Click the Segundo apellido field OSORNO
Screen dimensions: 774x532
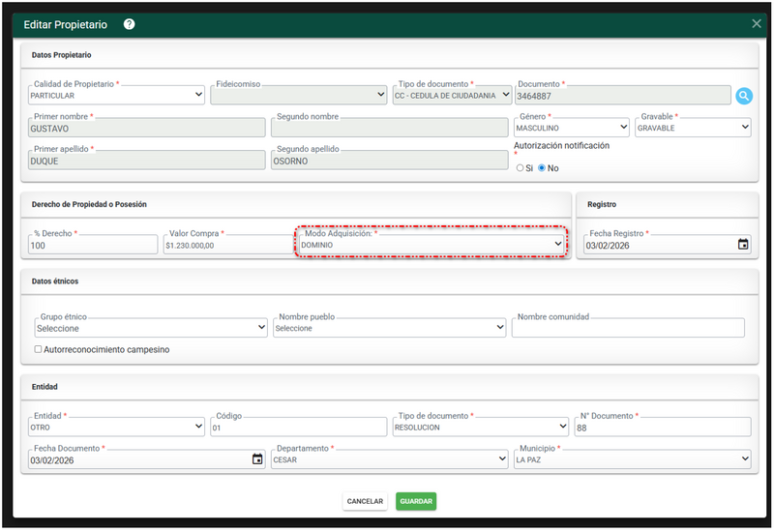pyautogui.click(x=390, y=161)
